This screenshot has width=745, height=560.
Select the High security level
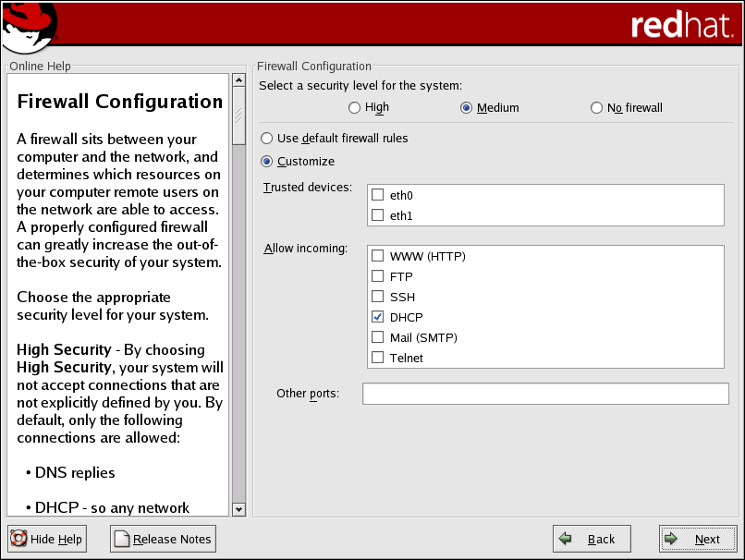point(355,108)
